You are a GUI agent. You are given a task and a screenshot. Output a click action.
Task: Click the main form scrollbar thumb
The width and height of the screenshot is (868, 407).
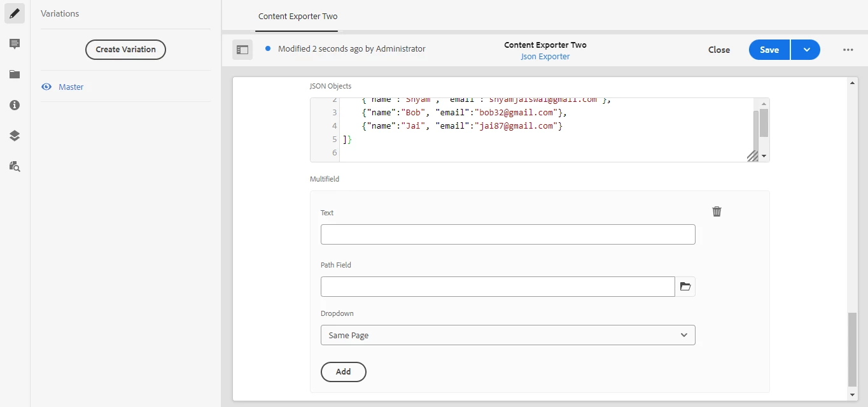(x=853, y=350)
